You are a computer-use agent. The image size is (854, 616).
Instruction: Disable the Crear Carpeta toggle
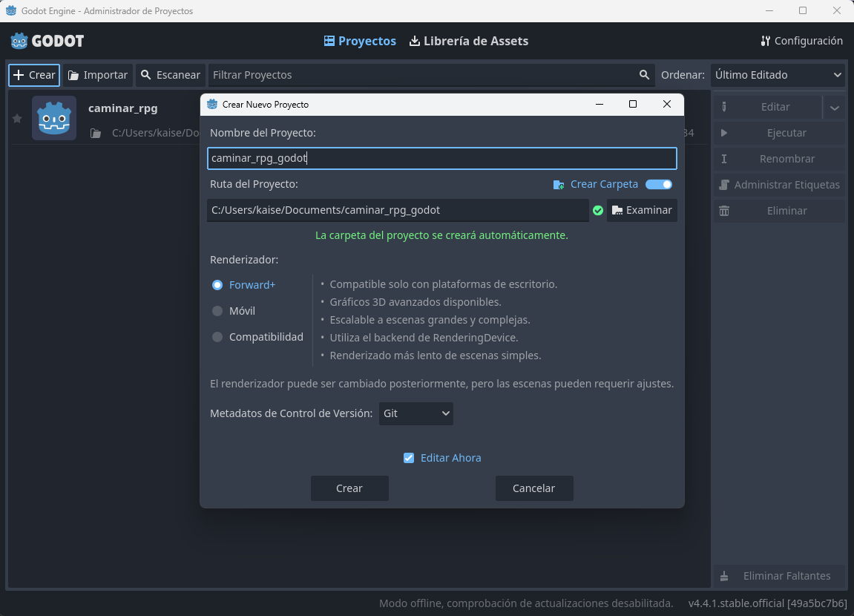(657, 183)
